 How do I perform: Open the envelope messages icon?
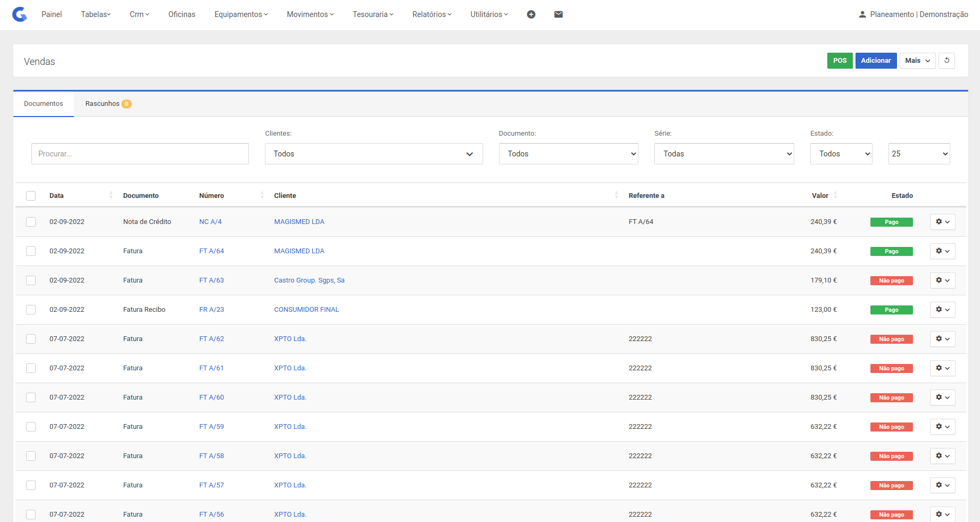tap(558, 14)
